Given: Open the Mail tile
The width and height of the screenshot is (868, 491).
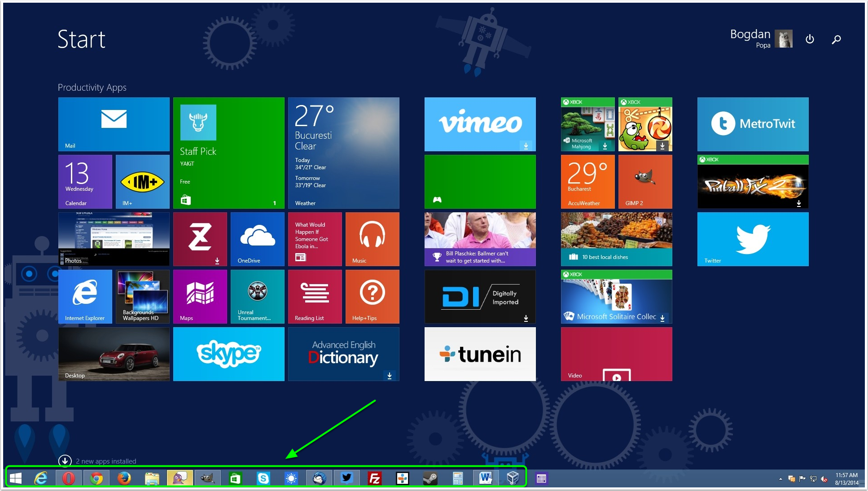Looking at the screenshot, I should pyautogui.click(x=114, y=124).
